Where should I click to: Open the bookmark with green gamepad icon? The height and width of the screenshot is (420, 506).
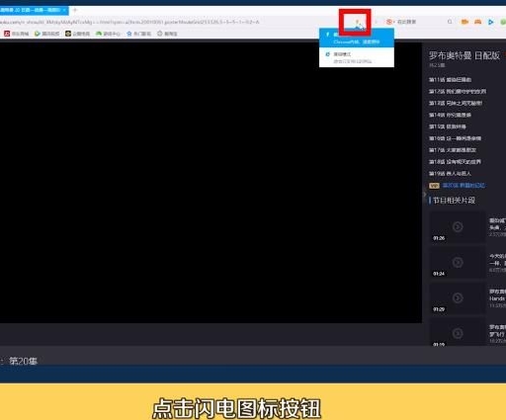pos(108,34)
